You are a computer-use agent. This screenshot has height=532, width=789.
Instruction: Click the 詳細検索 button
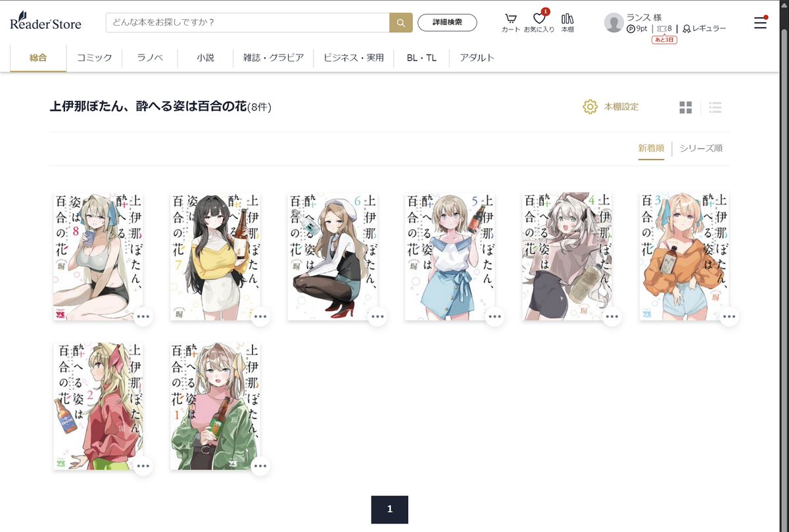point(447,22)
